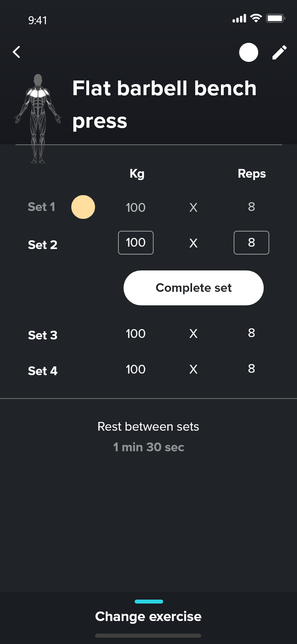
Task: Tap the battery icon in status bar
Action: pos(276,19)
